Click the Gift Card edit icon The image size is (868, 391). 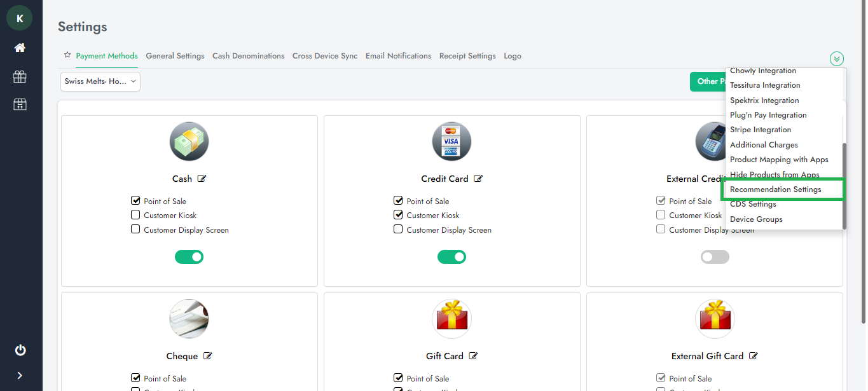click(473, 356)
